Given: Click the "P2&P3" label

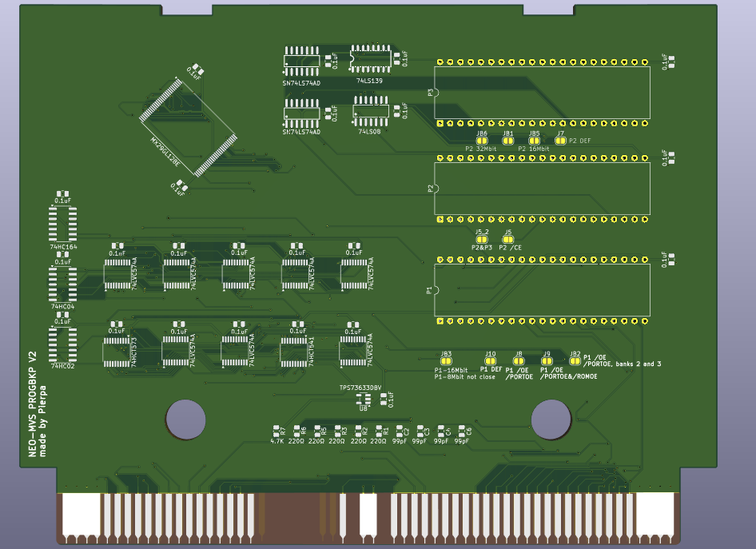Looking at the screenshot, I should pos(482,248).
